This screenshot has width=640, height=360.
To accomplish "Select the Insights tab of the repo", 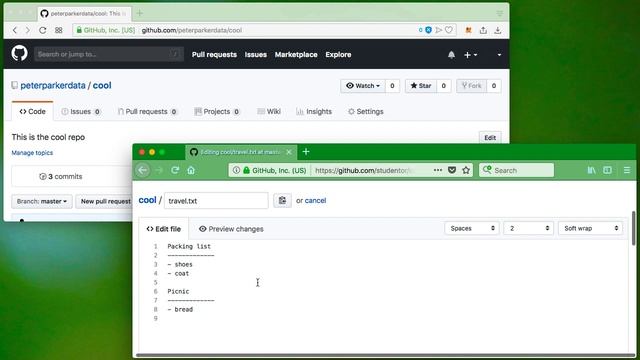I will pyautogui.click(x=314, y=111).
